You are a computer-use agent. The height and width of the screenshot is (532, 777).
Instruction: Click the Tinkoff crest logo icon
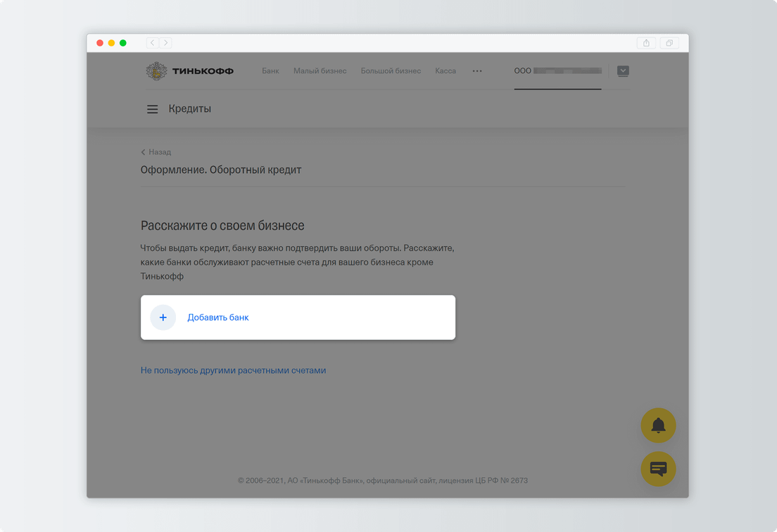[x=156, y=71]
